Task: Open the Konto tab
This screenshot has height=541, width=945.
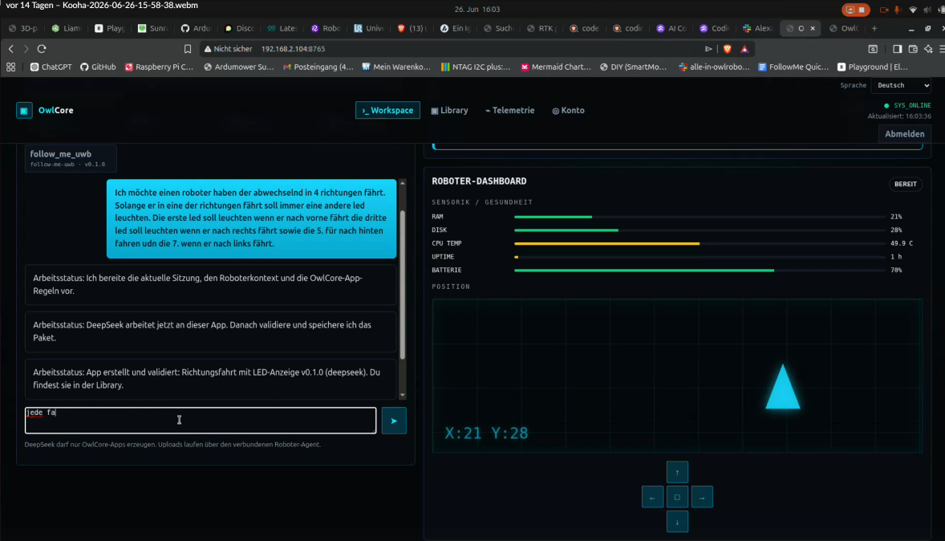Action: pyautogui.click(x=568, y=110)
